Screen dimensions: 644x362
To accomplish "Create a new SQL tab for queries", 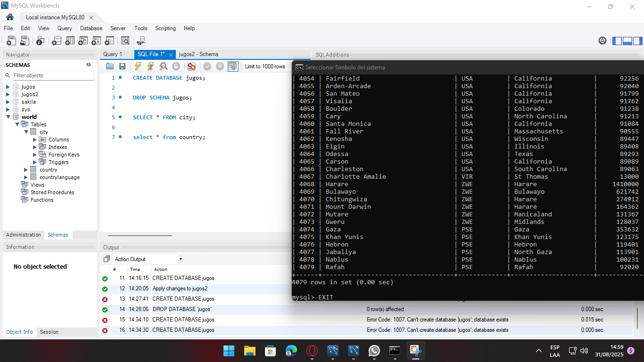I will [x=11, y=41].
